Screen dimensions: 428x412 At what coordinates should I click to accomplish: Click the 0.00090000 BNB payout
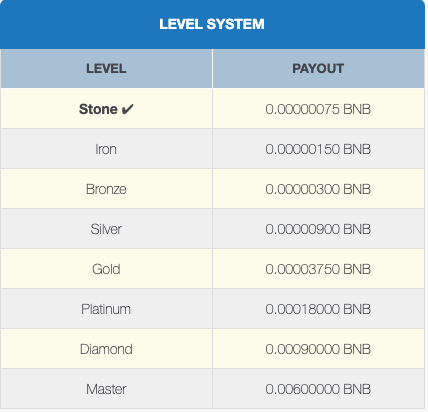[x=318, y=349]
